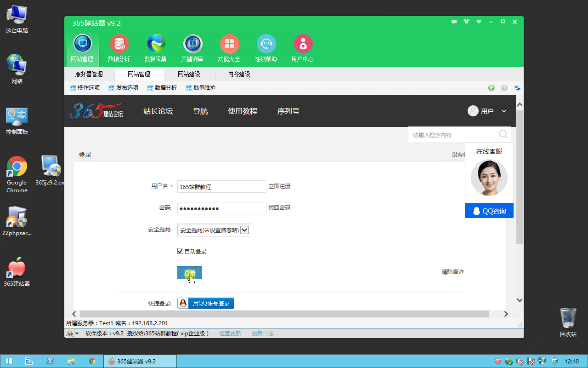This screenshot has width=588, height=368.
Task: Open the 功能大全 tool icon
Action: pyautogui.click(x=229, y=48)
